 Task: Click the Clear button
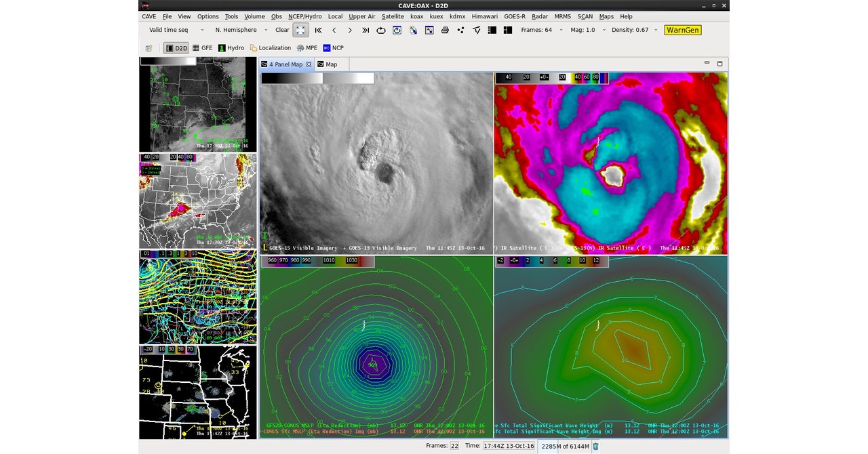281,30
